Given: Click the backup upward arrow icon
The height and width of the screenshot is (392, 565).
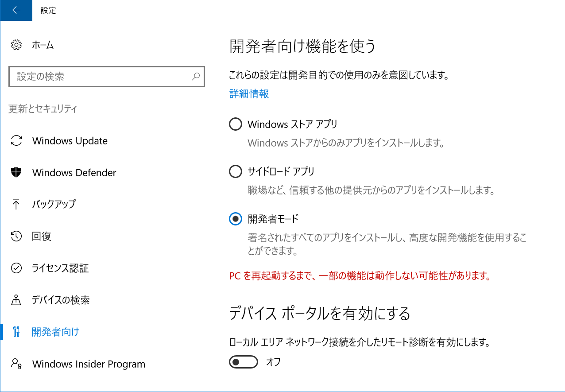Looking at the screenshot, I should (x=16, y=204).
